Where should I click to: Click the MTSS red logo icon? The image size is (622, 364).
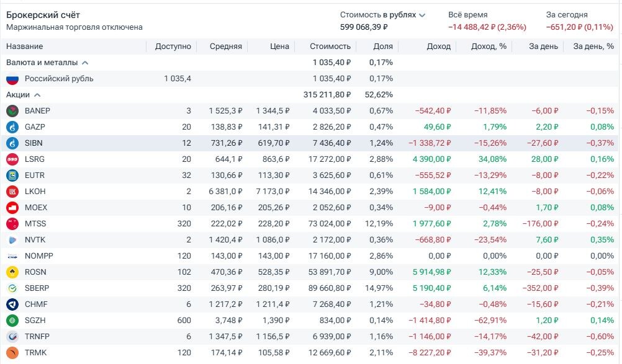[12, 224]
